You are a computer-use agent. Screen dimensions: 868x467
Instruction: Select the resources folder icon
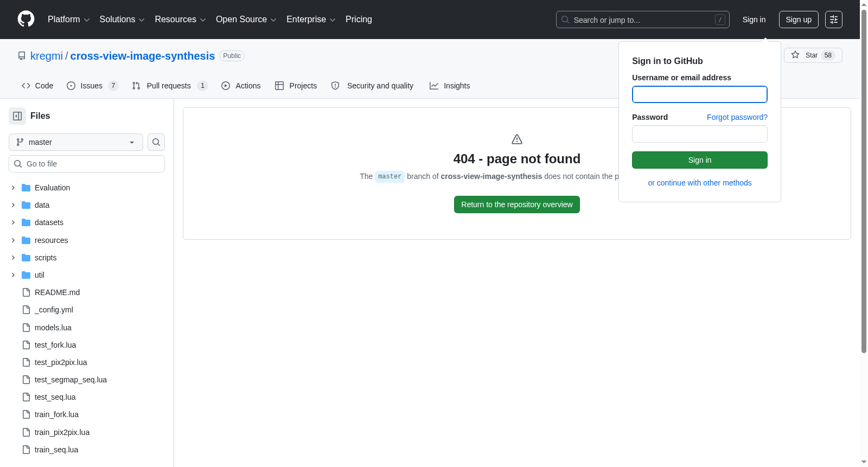(x=26, y=240)
